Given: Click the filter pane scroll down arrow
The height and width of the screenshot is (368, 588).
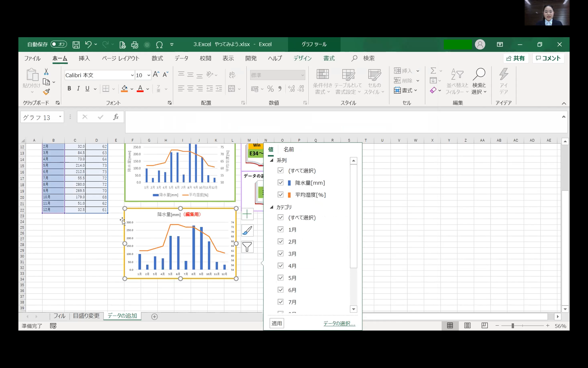Looking at the screenshot, I should 353,309.
